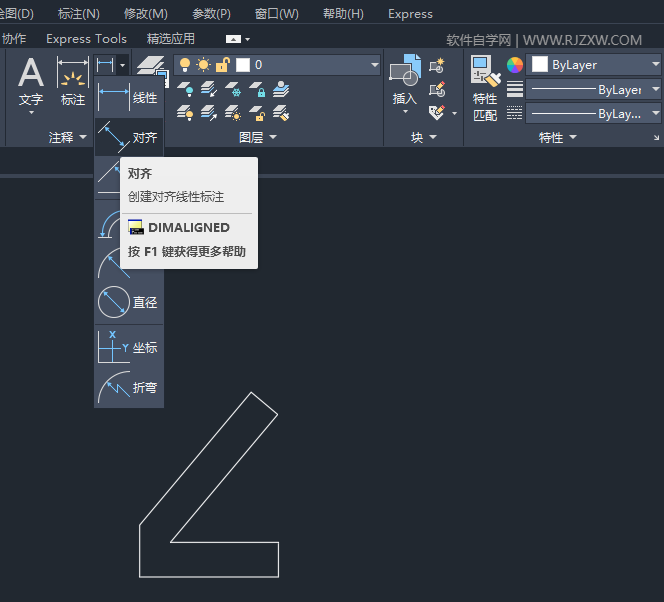
Task: Open dropdown arrow under 文字
Action: [x=31, y=113]
